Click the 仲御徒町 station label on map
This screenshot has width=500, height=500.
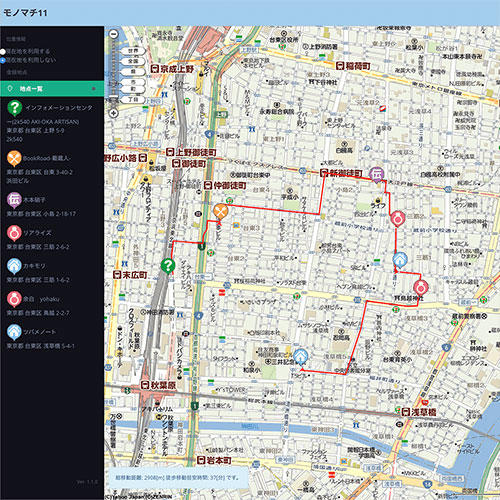pos(225,185)
